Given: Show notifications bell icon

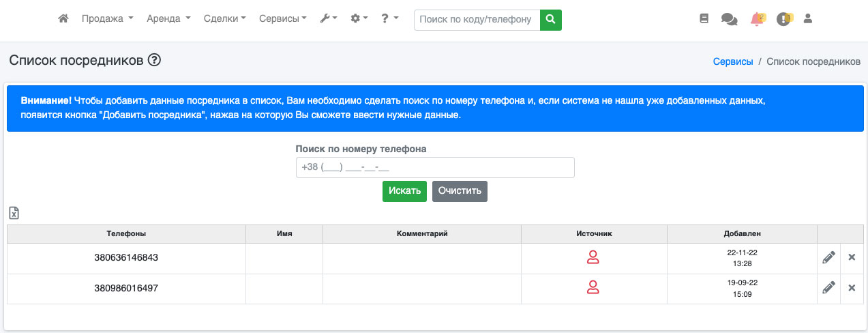Looking at the screenshot, I should tap(757, 19).
